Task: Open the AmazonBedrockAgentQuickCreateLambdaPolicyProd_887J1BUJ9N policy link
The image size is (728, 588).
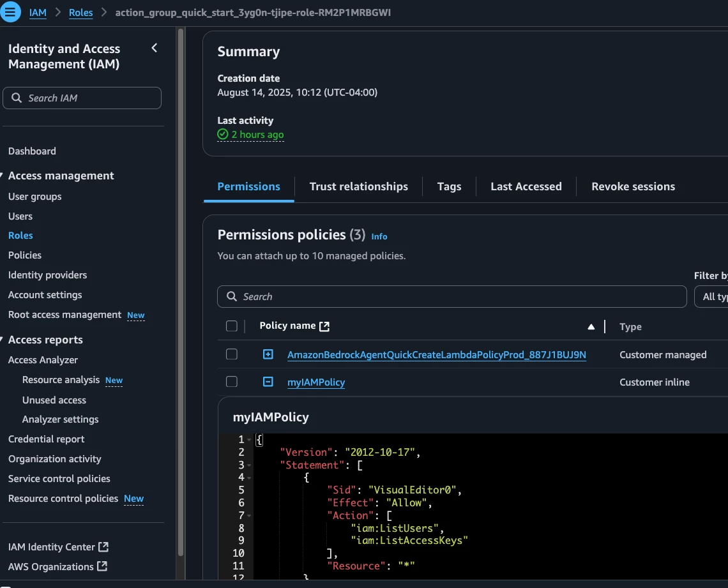Action: point(436,354)
